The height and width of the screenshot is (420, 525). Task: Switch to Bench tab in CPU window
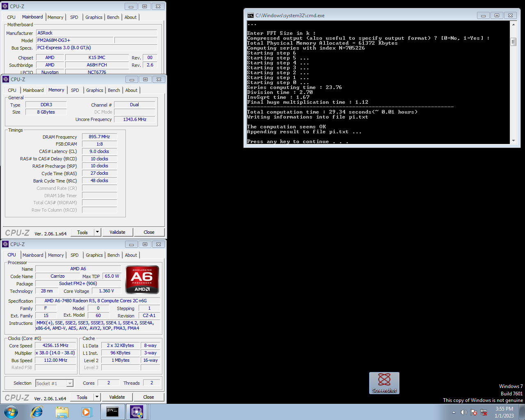click(x=114, y=255)
